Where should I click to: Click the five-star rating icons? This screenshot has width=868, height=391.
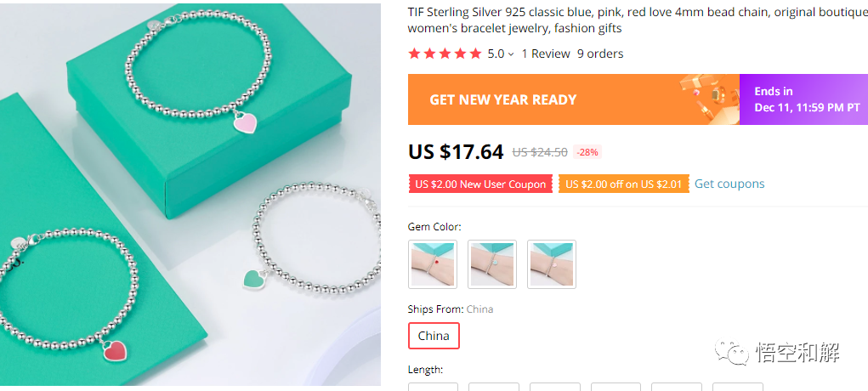[x=445, y=54]
